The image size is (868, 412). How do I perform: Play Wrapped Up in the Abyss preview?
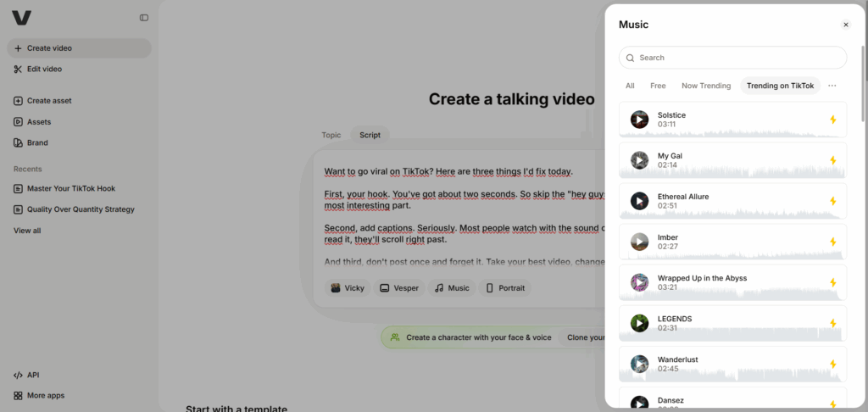click(x=639, y=282)
